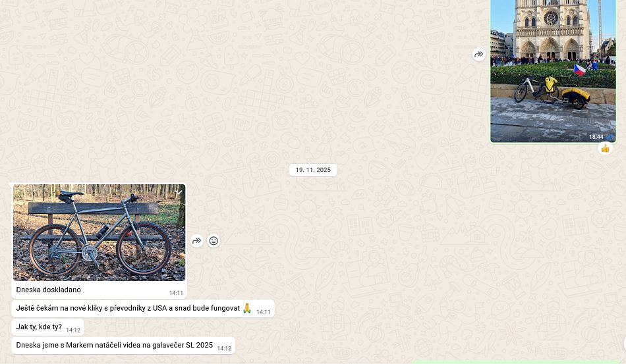Image resolution: width=626 pixels, height=364 pixels.
Task: Click the praying hands emoji in message
Action: click(247, 308)
